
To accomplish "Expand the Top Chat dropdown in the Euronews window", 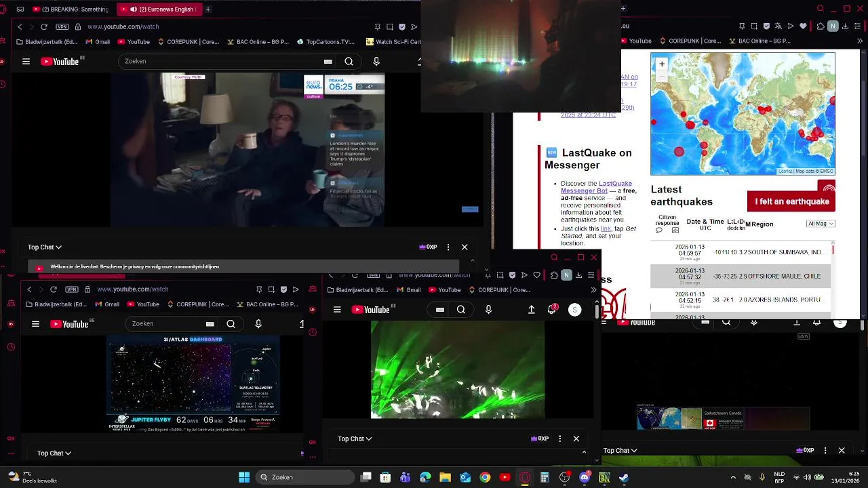I will click(45, 247).
